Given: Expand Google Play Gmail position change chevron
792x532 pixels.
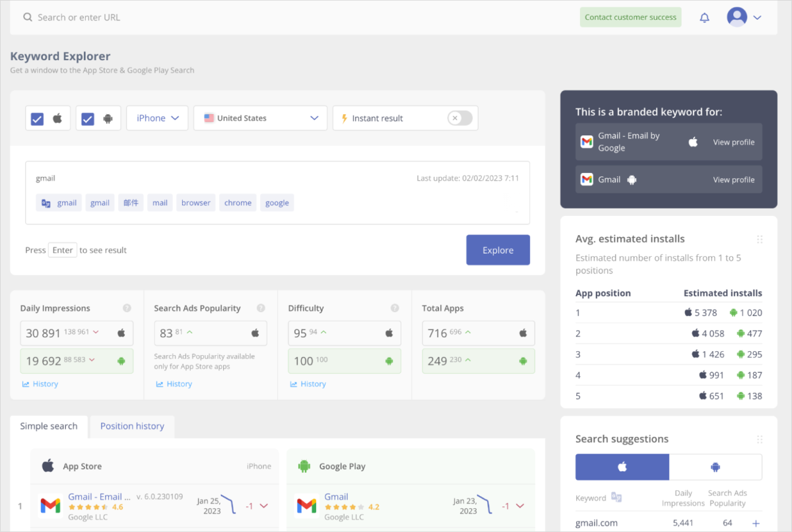Looking at the screenshot, I should click(519, 506).
